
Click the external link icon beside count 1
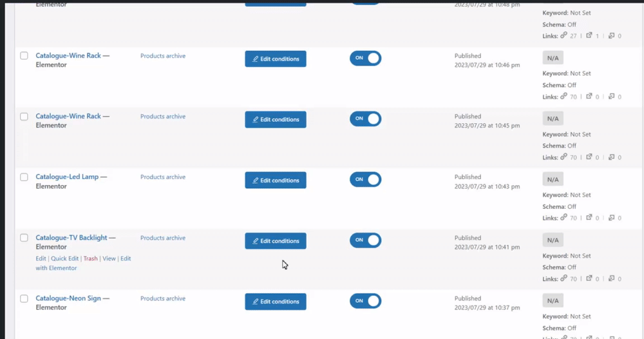[x=589, y=35]
